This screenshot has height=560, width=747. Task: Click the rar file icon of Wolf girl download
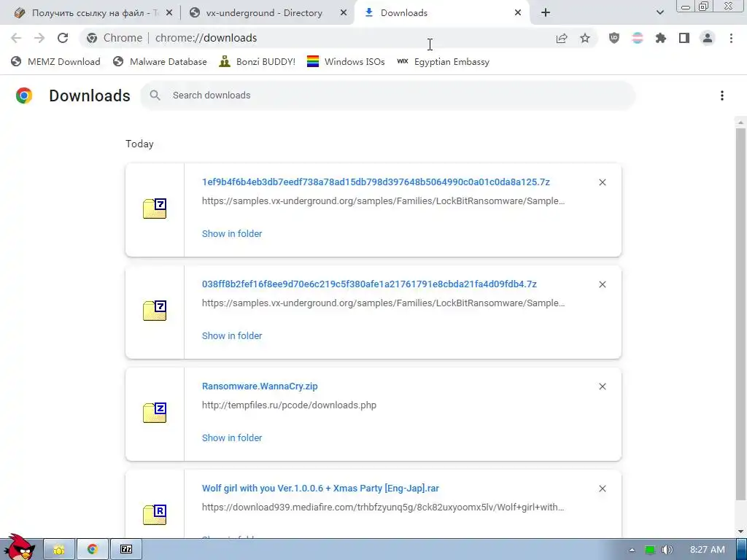click(155, 515)
